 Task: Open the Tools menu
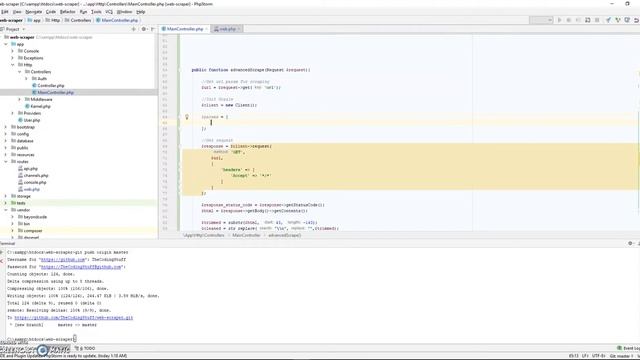point(96,12)
